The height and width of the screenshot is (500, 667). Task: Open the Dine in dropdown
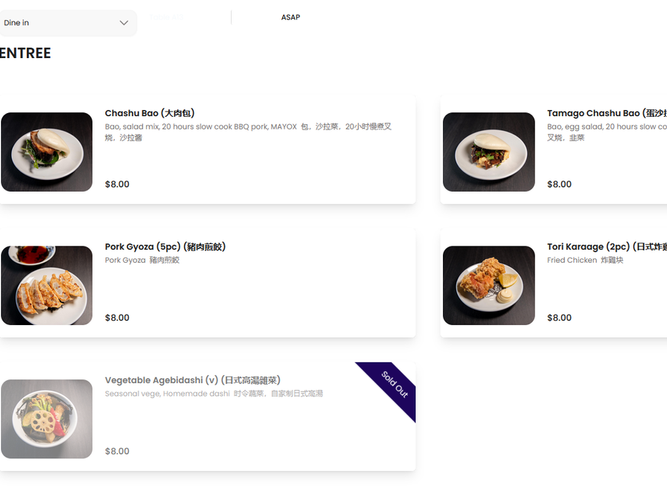(60, 23)
